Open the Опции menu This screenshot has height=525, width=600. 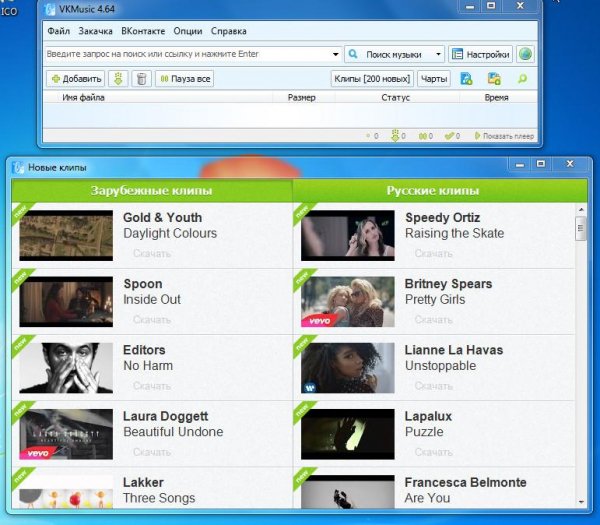pyautogui.click(x=188, y=31)
